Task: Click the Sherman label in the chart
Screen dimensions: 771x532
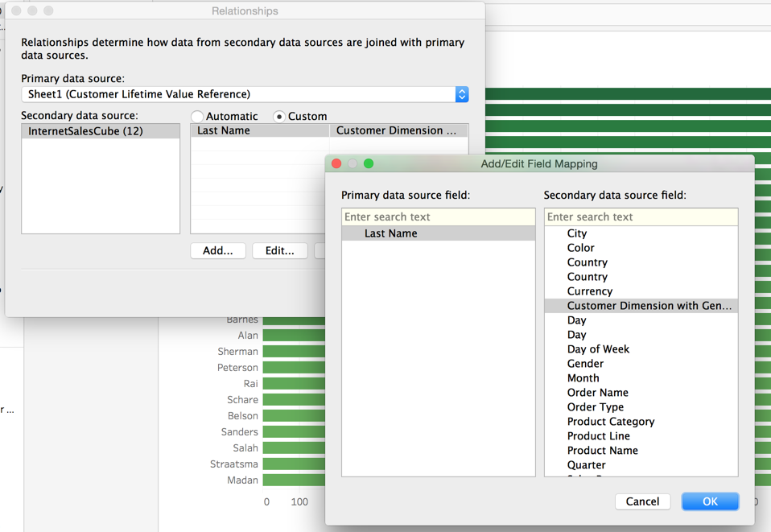Action: tap(238, 352)
